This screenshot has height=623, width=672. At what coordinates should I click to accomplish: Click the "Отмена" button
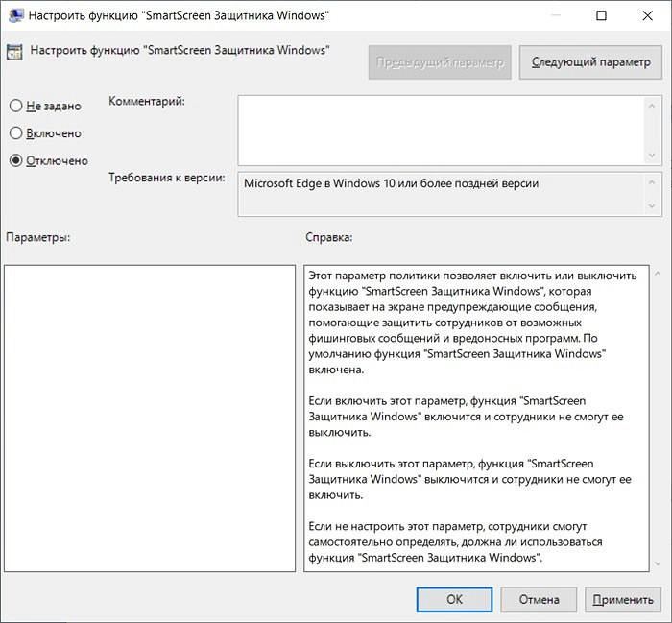tap(539, 599)
